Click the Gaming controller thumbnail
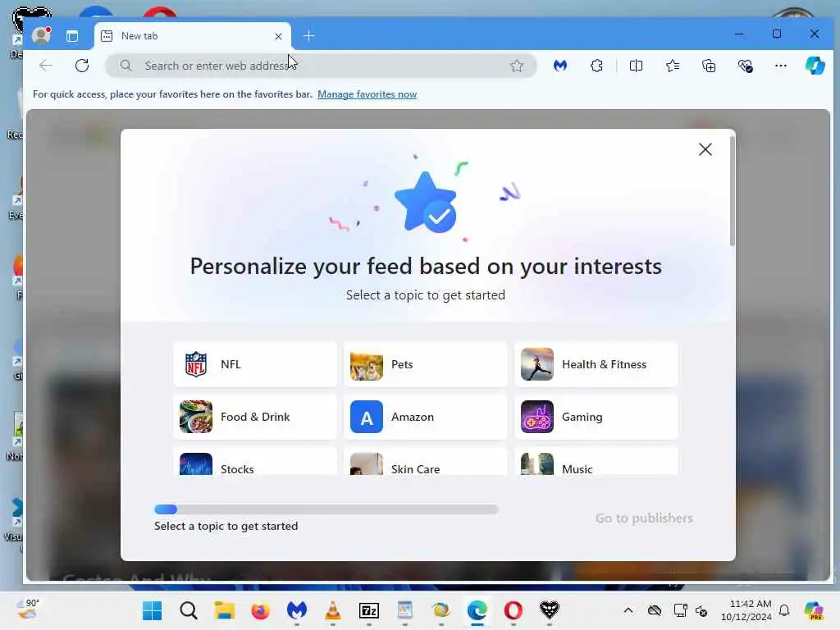This screenshot has width=840, height=630. tap(536, 417)
